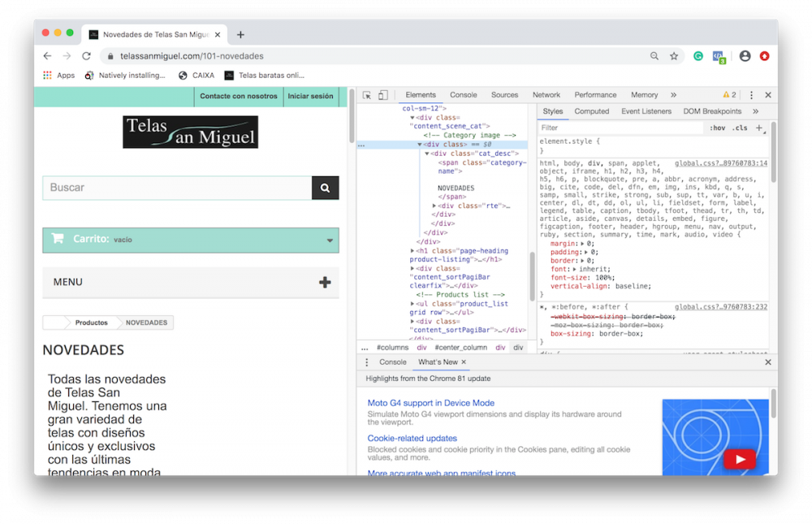Show more sidebar tabs chevron
Image resolution: width=812 pixels, height=524 pixels.
click(755, 111)
